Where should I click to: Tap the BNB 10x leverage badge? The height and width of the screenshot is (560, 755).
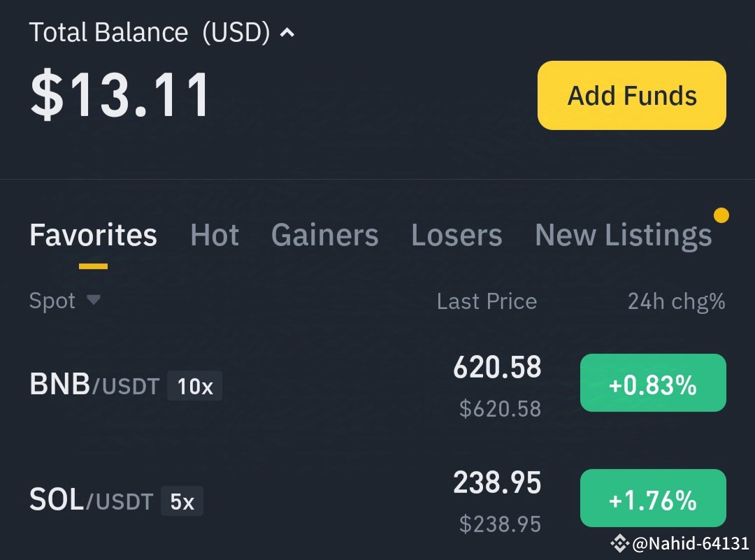[195, 386]
